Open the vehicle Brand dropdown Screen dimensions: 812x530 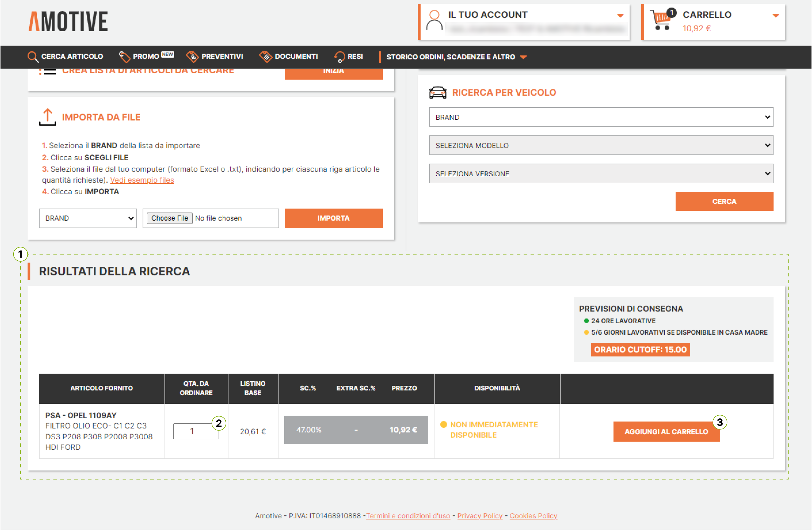click(601, 117)
